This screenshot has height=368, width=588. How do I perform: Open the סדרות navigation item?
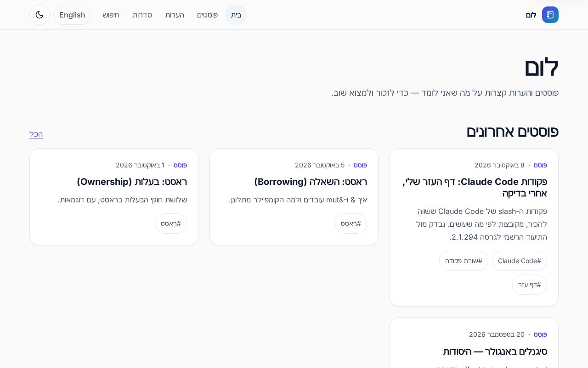[x=142, y=15]
